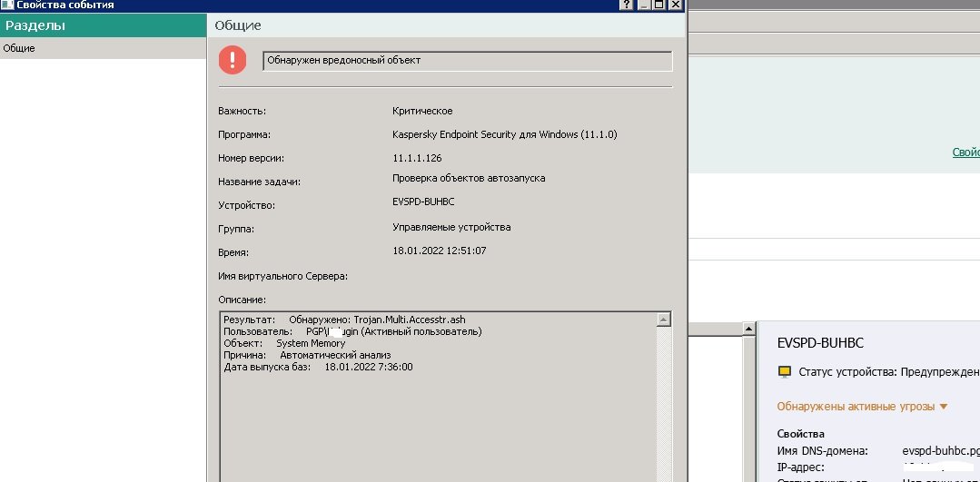Click the up arrow of the background panel scrollbar
The width and height of the screenshot is (980, 482).
(x=748, y=329)
